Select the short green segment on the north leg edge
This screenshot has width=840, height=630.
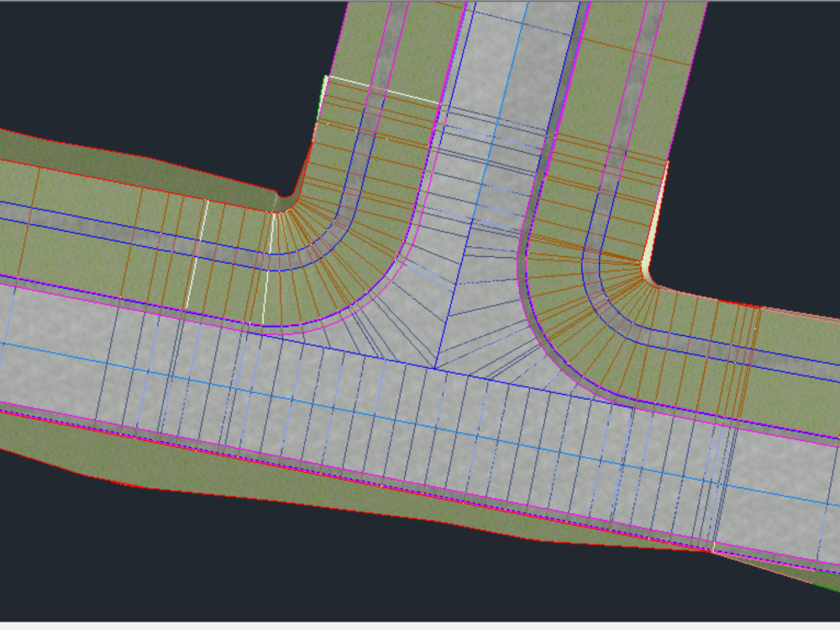[x=322, y=98]
